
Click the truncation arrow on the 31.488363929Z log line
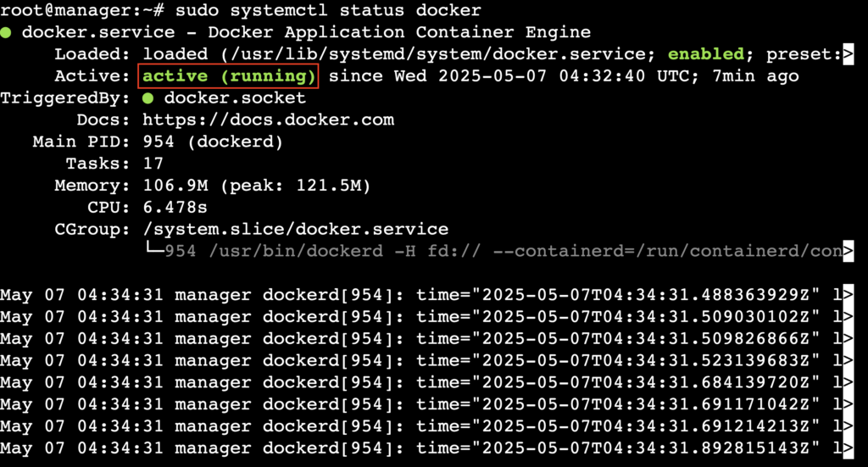click(x=848, y=295)
